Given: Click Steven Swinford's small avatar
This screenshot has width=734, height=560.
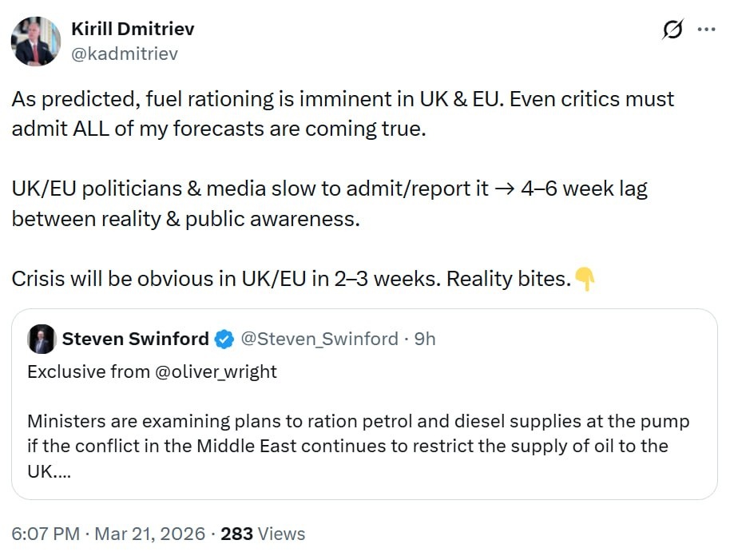Looking at the screenshot, I should (42, 339).
